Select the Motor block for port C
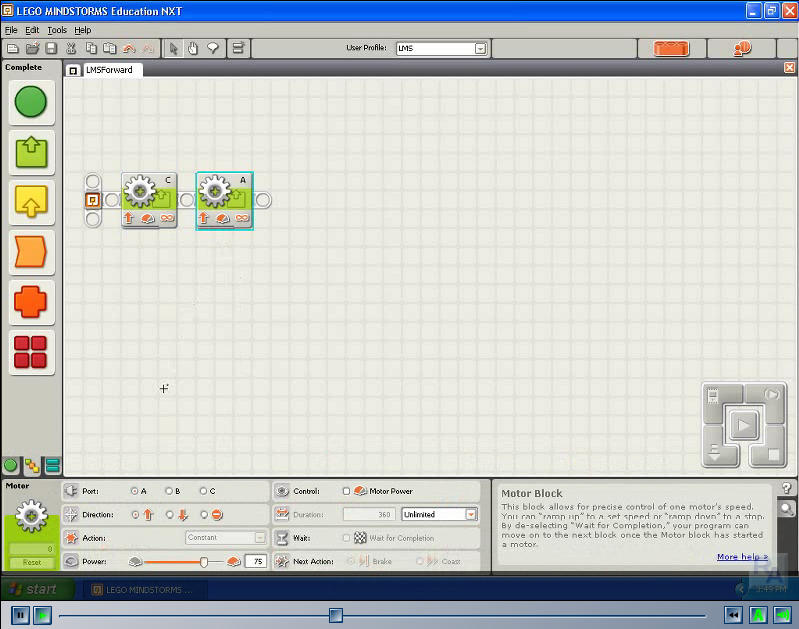Screen dimensions: 799x629 tap(150, 200)
